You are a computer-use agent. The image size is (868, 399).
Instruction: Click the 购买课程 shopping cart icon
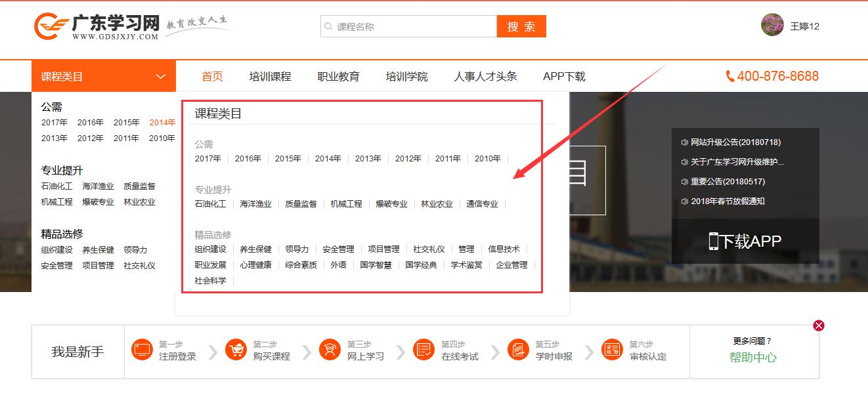coord(236,350)
